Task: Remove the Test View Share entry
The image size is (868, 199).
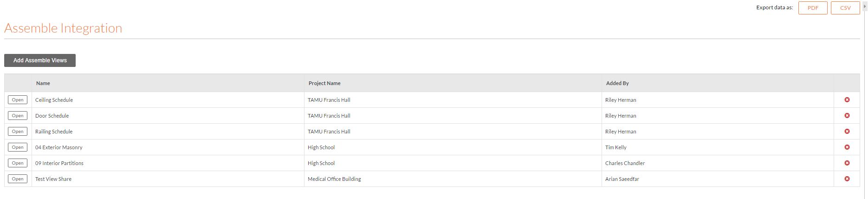Action: pyautogui.click(x=847, y=179)
